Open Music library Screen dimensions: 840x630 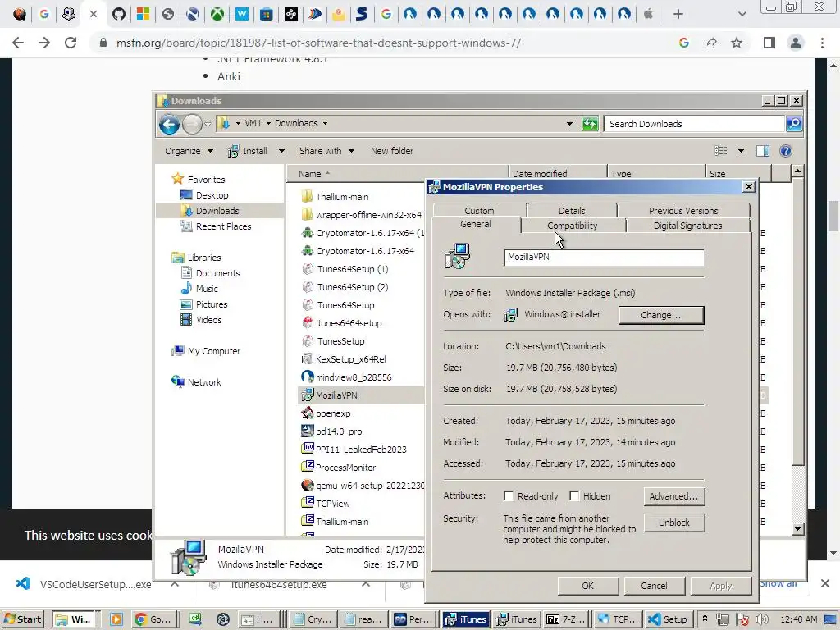(206, 289)
